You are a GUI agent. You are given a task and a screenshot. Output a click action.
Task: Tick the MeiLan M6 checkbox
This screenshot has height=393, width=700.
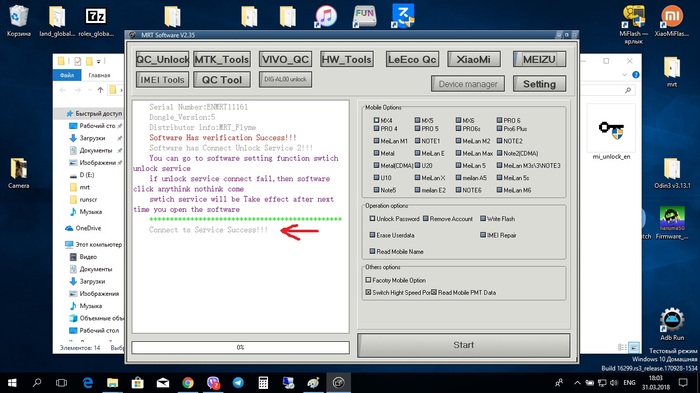click(x=500, y=190)
